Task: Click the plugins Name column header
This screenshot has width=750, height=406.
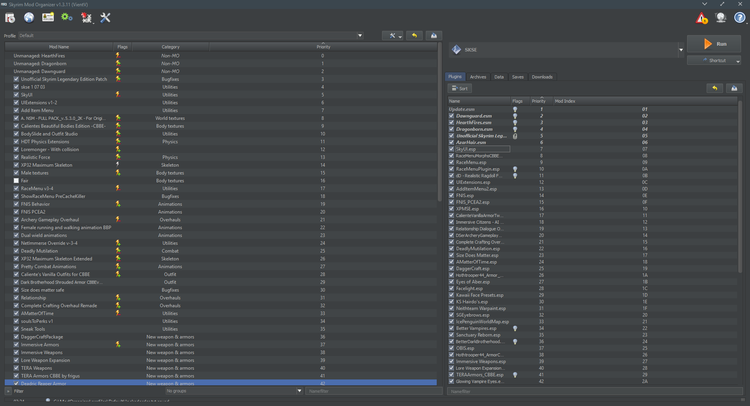Action: click(479, 101)
